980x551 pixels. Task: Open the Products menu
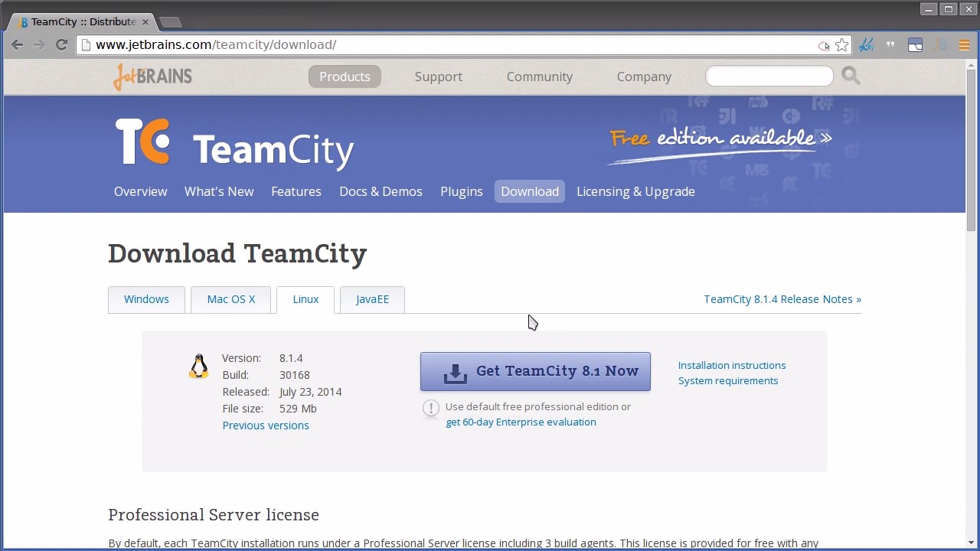point(345,77)
